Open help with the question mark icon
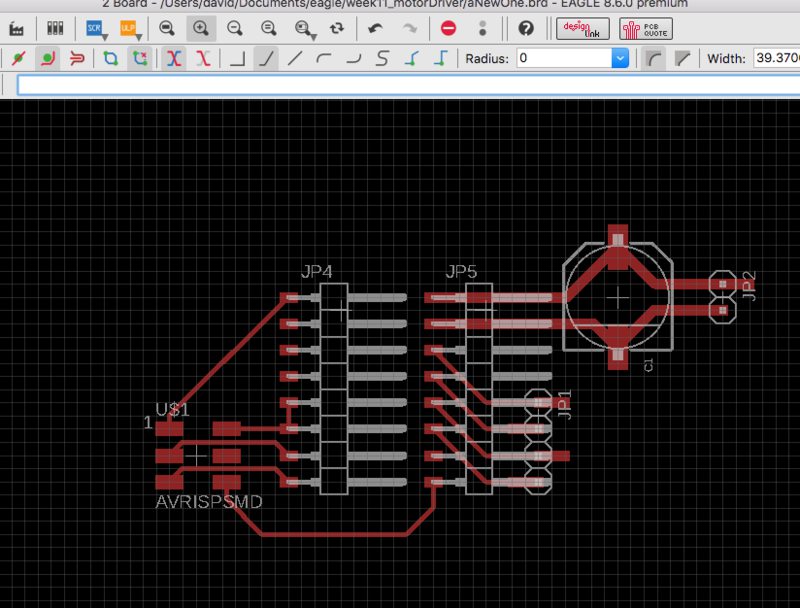Viewport: 800px width, 608px height. click(x=526, y=28)
